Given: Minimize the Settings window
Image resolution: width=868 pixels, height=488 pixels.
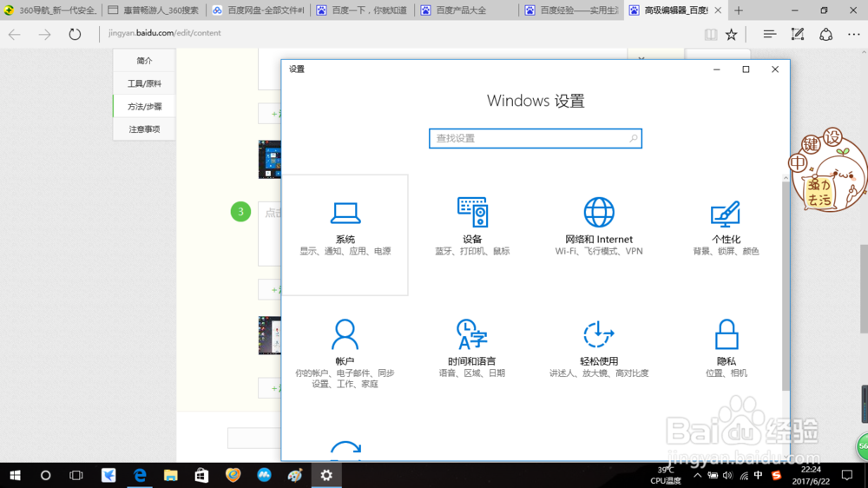Looking at the screenshot, I should point(717,69).
